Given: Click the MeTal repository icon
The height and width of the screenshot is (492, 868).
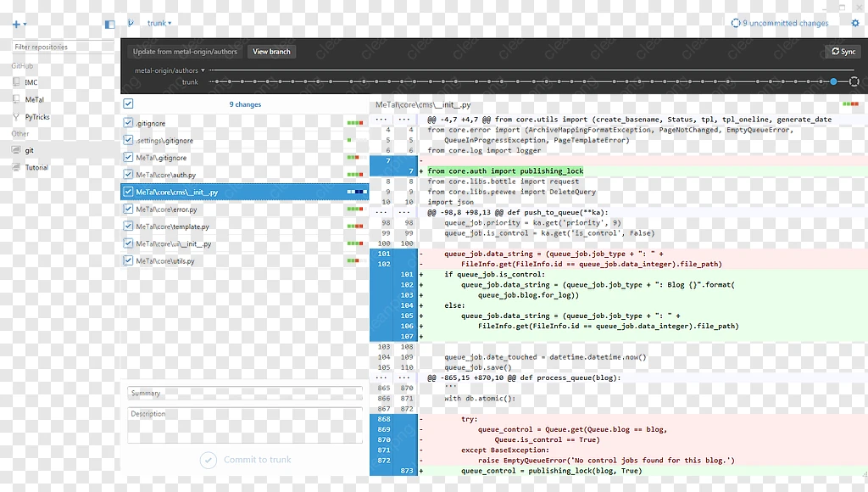Looking at the screenshot, I should (x=16, y=99).
